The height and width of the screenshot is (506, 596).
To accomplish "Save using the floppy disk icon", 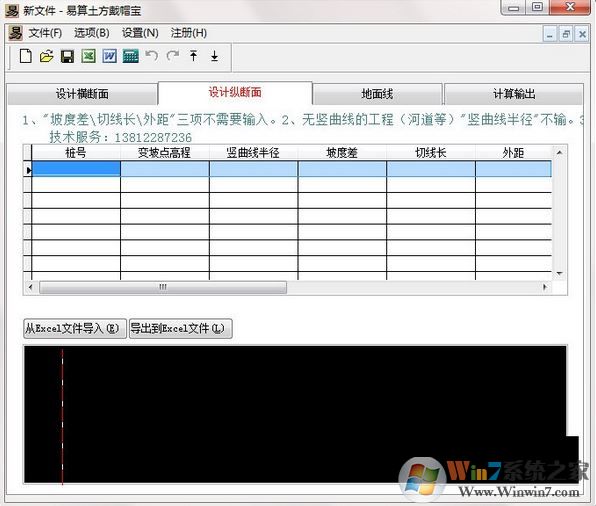I will point(67,57).
